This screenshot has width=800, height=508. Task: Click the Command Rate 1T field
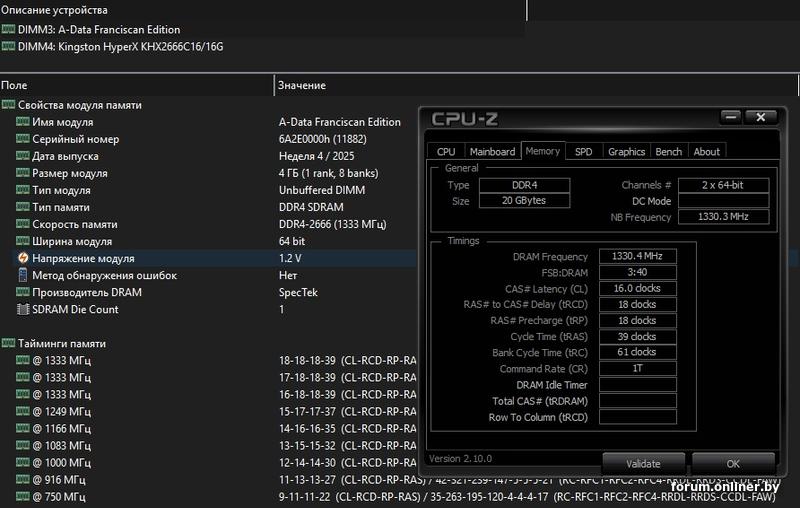[x=638, y=368]
